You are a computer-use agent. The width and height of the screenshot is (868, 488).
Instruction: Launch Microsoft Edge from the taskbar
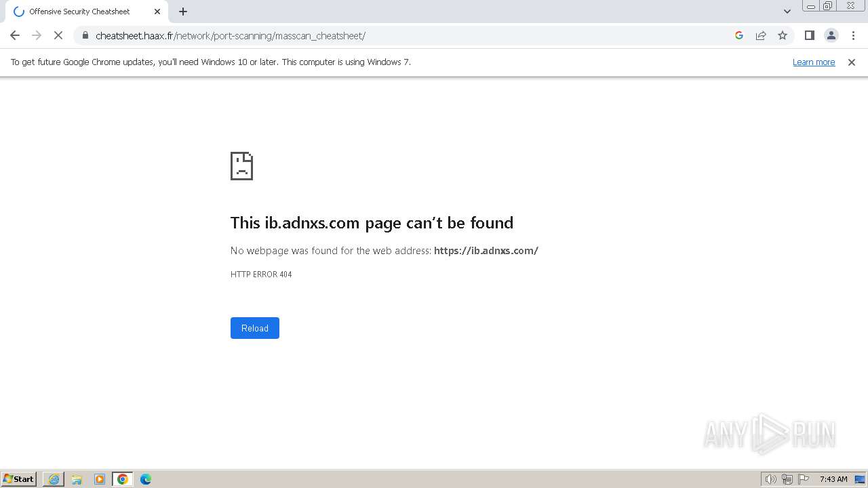point(146,479)
